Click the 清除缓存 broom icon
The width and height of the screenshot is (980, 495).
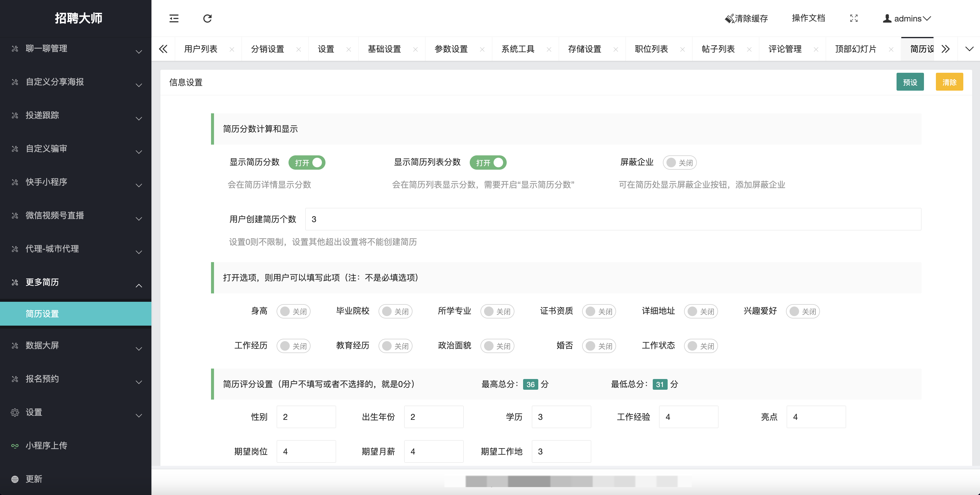(729, 19)
